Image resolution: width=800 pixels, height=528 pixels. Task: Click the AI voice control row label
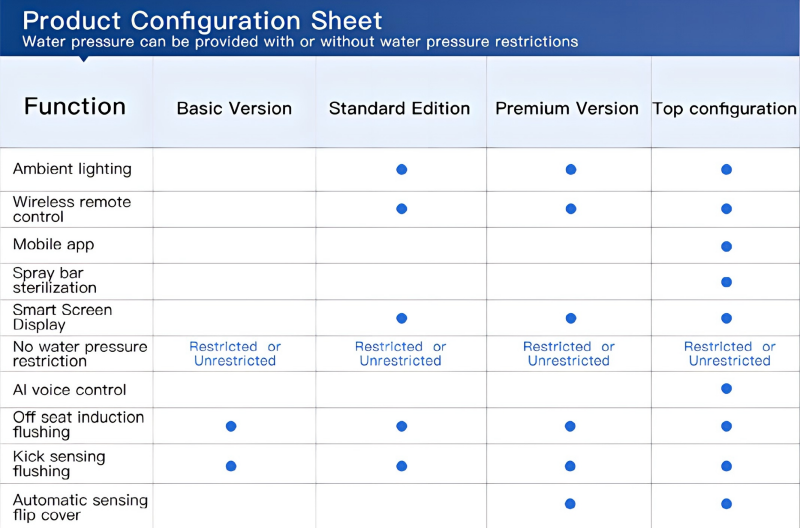[69, 390]
